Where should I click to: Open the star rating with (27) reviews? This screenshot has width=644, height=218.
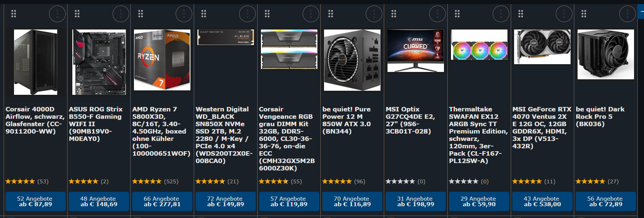tap(597, 181)
